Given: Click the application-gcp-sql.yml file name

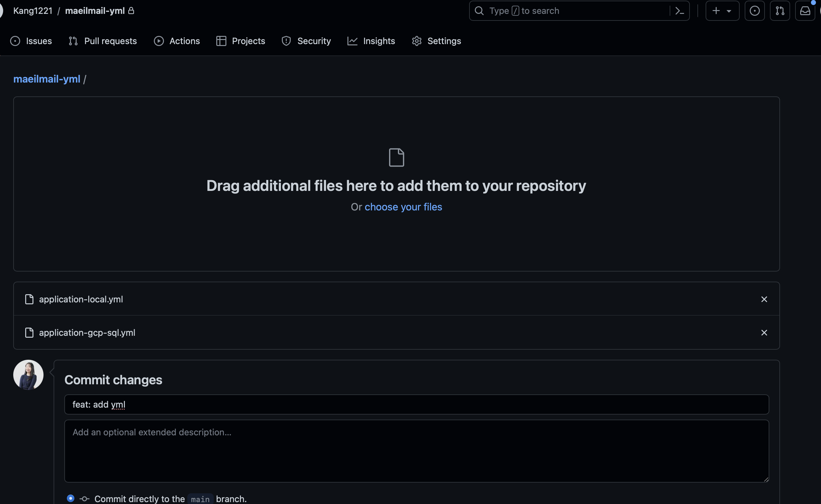Looking at the screenshot, I should pyautogui.click(x=87, y=333).
